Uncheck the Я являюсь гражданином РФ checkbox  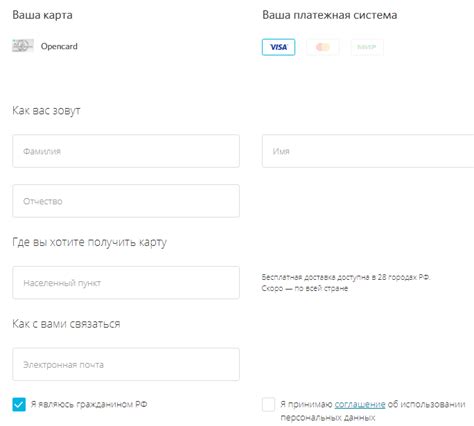pos(19,404)
